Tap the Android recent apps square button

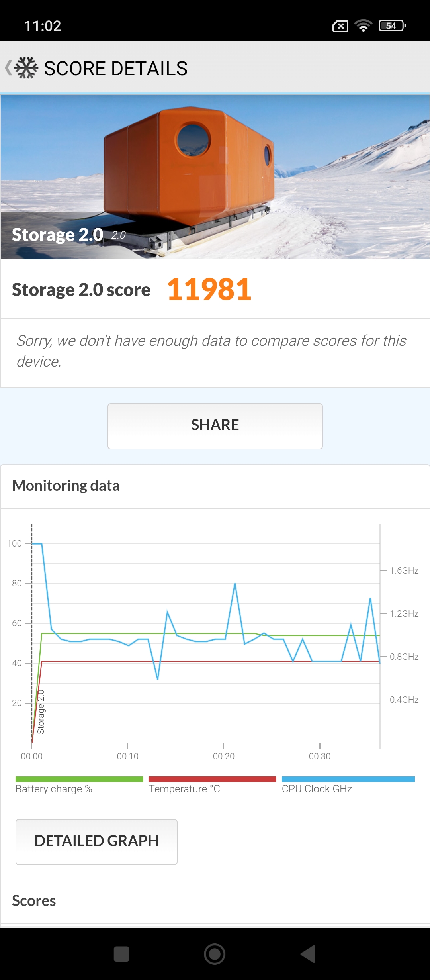121,954
